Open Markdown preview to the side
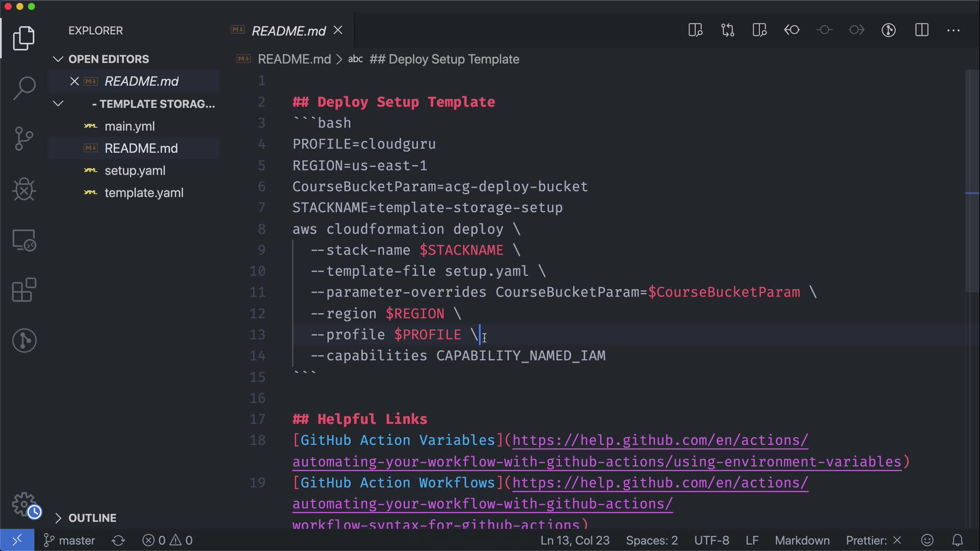The image size is (980, 551). (695, 30)
